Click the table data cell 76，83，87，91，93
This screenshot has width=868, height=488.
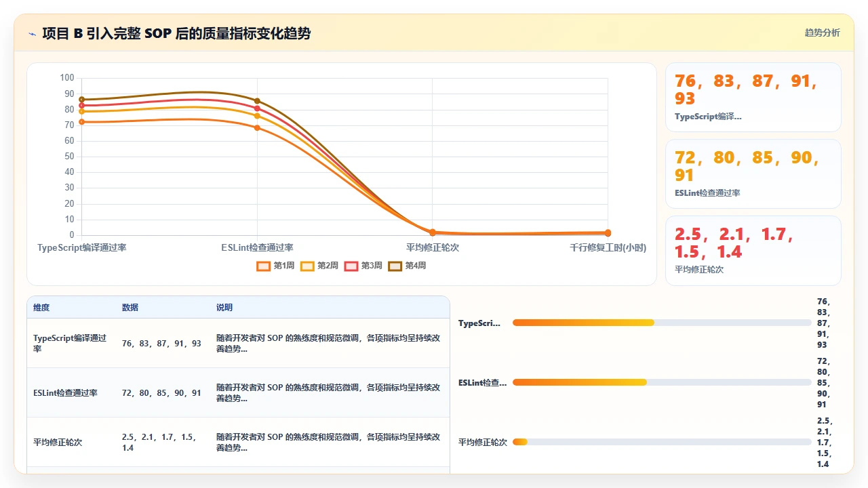click(x=161, y=344)
